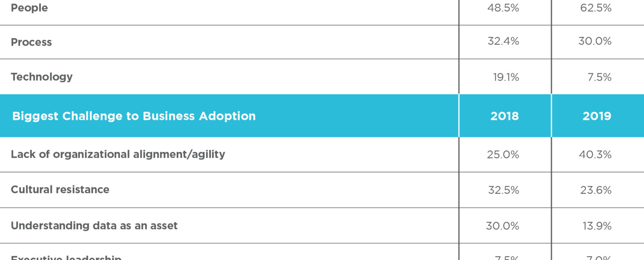
Task: Select the 30.0% value in Process row
Action: point(595,41)
